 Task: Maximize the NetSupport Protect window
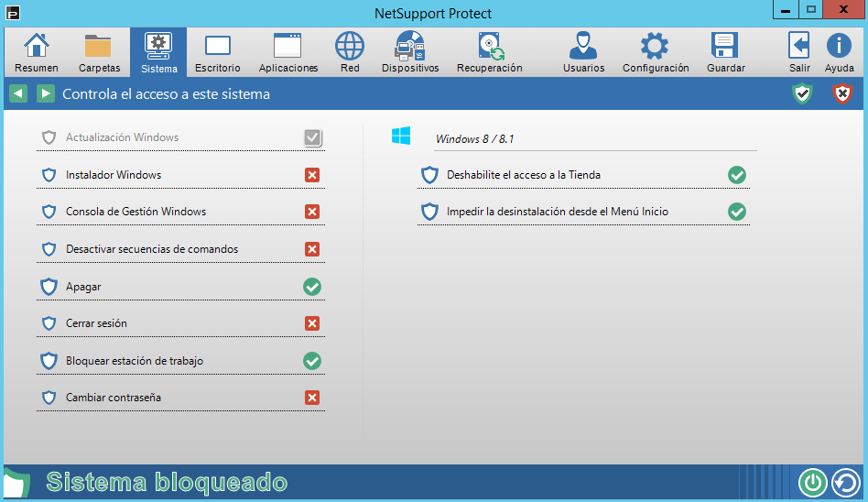click(810, 9)
